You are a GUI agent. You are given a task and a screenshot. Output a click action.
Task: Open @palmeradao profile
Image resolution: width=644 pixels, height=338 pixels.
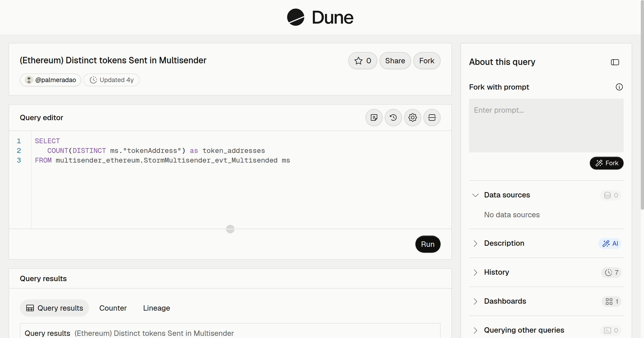50,80
